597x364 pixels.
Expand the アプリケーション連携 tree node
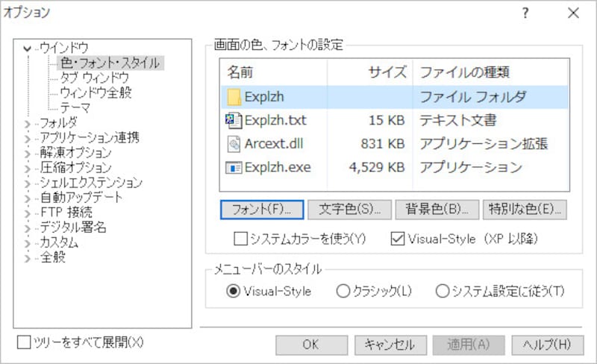27,139
